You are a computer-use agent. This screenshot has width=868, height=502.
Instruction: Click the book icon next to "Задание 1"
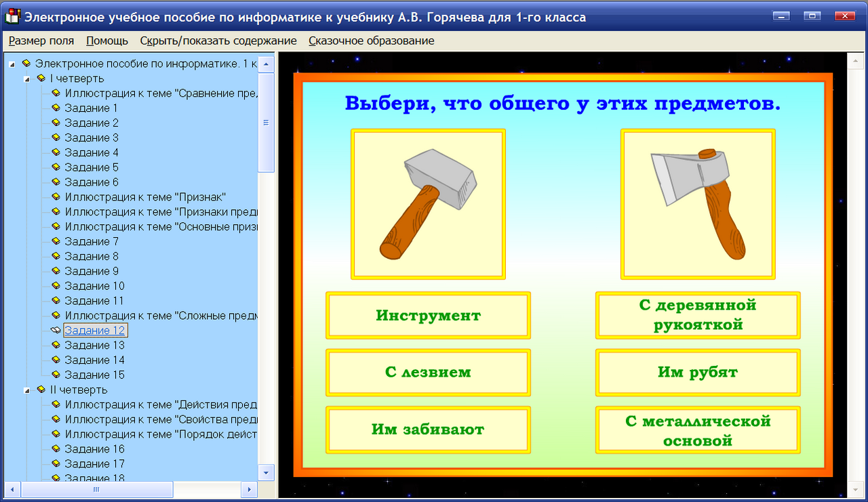(55, 108)
